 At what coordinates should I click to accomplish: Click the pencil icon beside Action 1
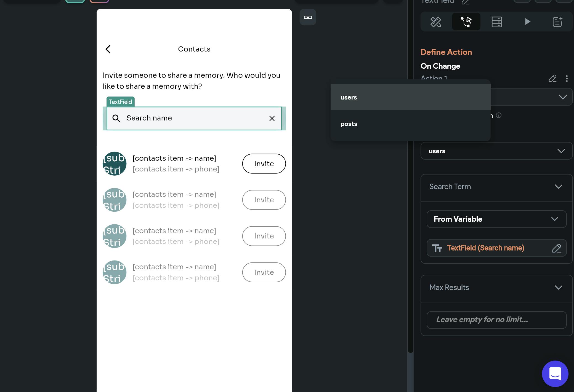[552, 79]
